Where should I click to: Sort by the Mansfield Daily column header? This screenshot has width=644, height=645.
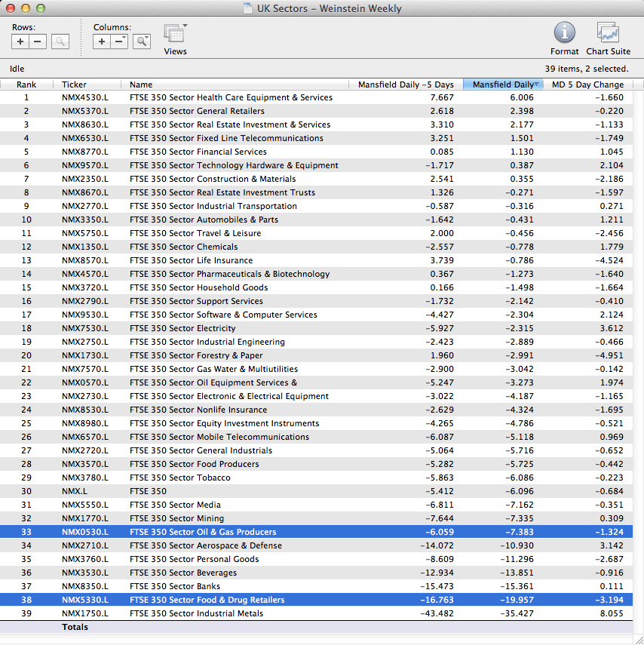[502, 84]
